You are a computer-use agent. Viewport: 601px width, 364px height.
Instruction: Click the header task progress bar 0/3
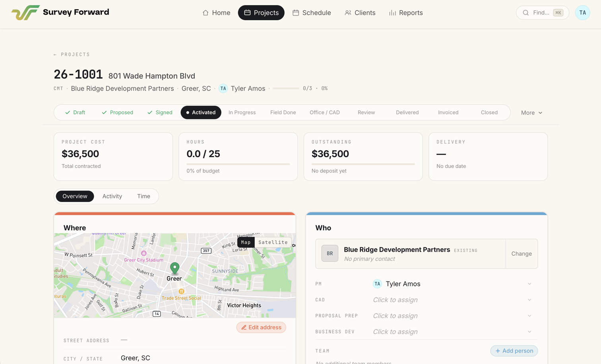click(x=285, y=89)
